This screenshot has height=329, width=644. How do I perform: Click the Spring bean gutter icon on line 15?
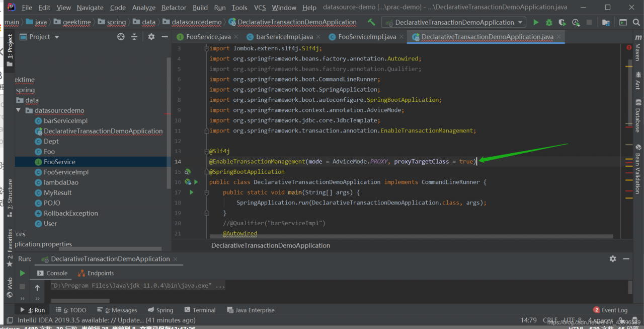click(187, 172)
